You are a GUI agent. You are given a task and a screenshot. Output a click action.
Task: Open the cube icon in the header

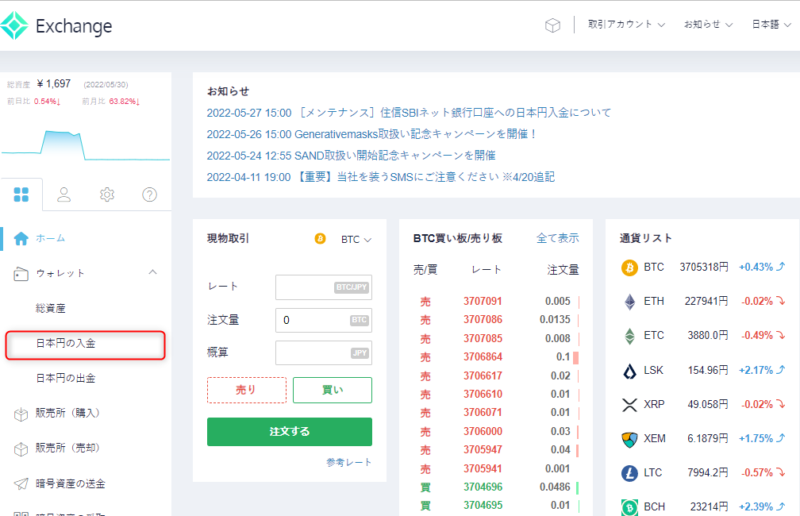553,24
